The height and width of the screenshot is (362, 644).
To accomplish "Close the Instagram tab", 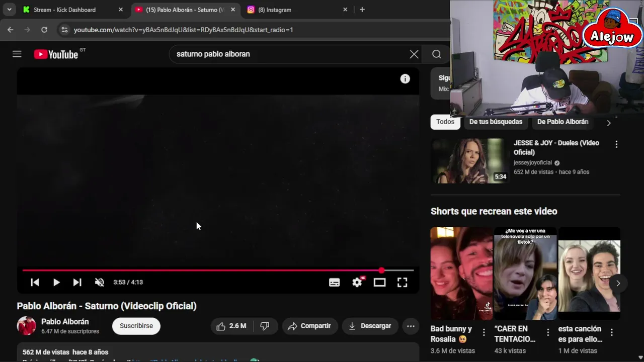I will (345, 10).
